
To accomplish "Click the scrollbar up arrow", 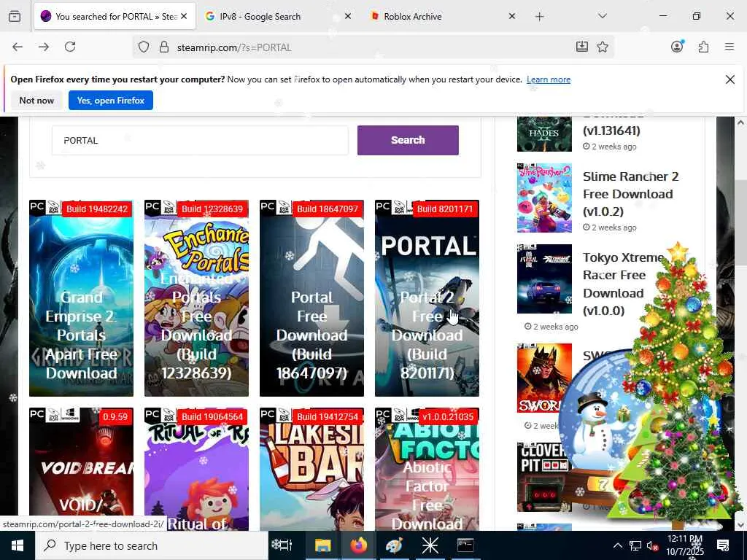I will (740, 122).
